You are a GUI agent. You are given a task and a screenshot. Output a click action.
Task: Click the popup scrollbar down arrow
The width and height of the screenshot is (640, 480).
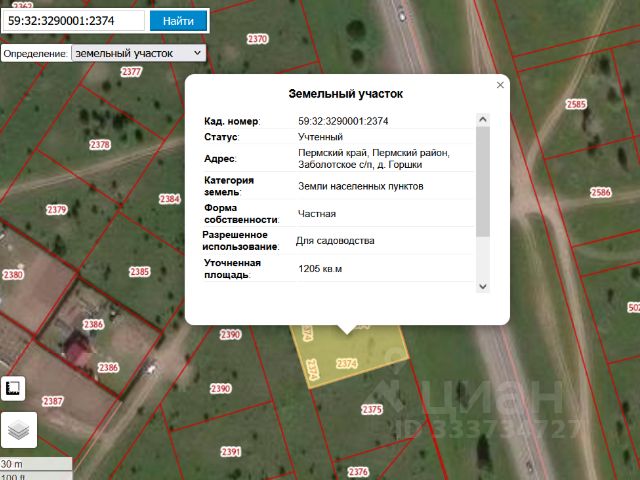(483, 287)
